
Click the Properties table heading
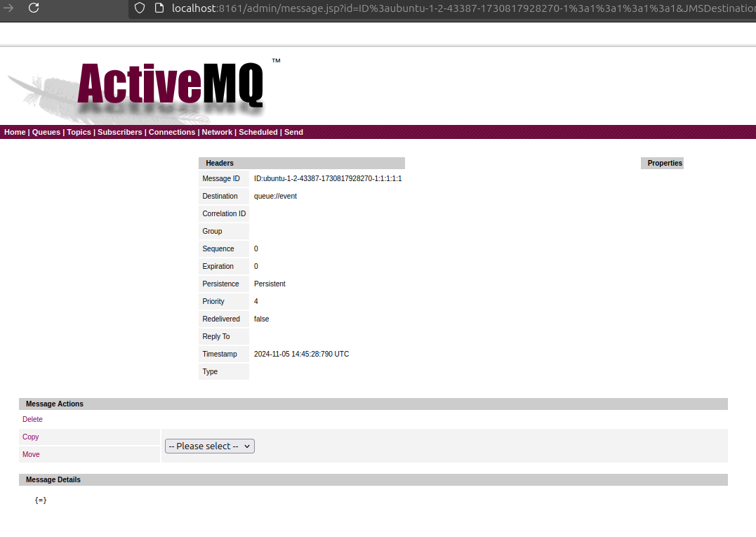(663, 163)
